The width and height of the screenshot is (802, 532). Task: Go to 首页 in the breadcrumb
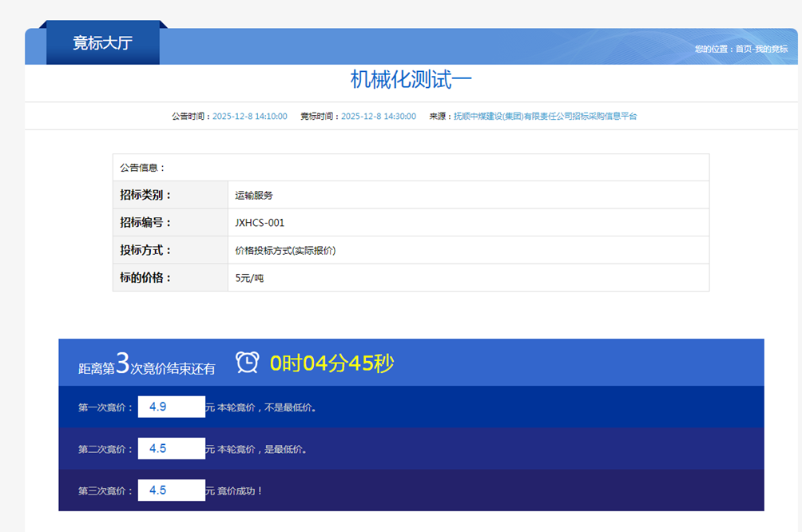pyautogui.click(x=744, y=49)
